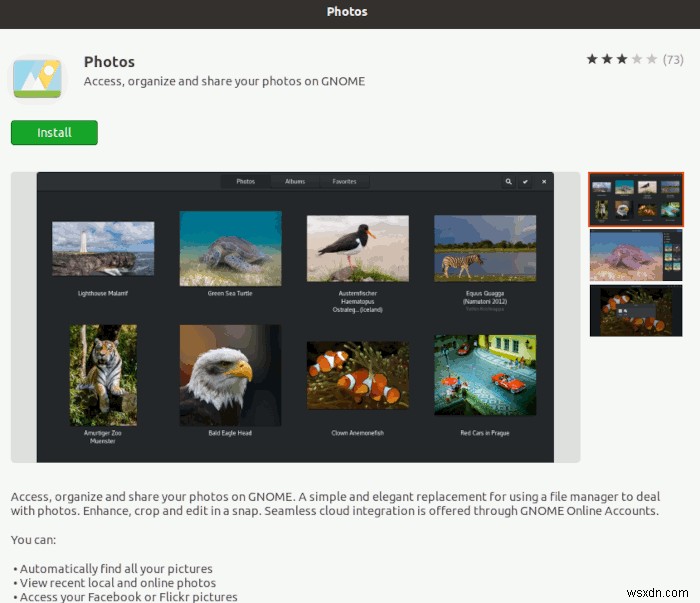Select the second screenshot thumbnail showing turtle
The height and width of the screenshot is (603, 700).
pyautogui.click(x=636, y=255)
